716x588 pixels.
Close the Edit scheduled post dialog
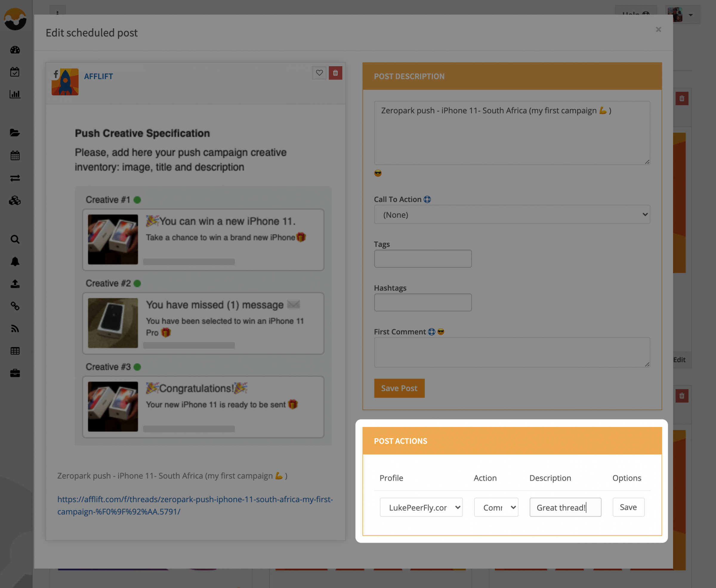(658, 30)
